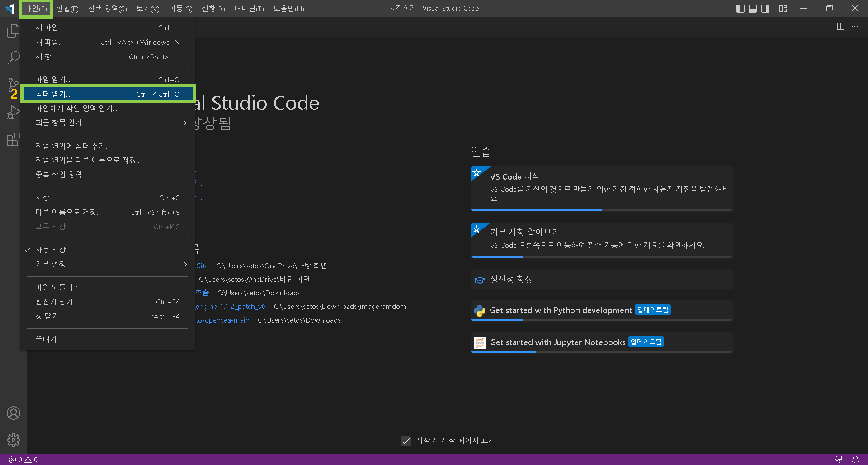Open the Extensions view

14,139
